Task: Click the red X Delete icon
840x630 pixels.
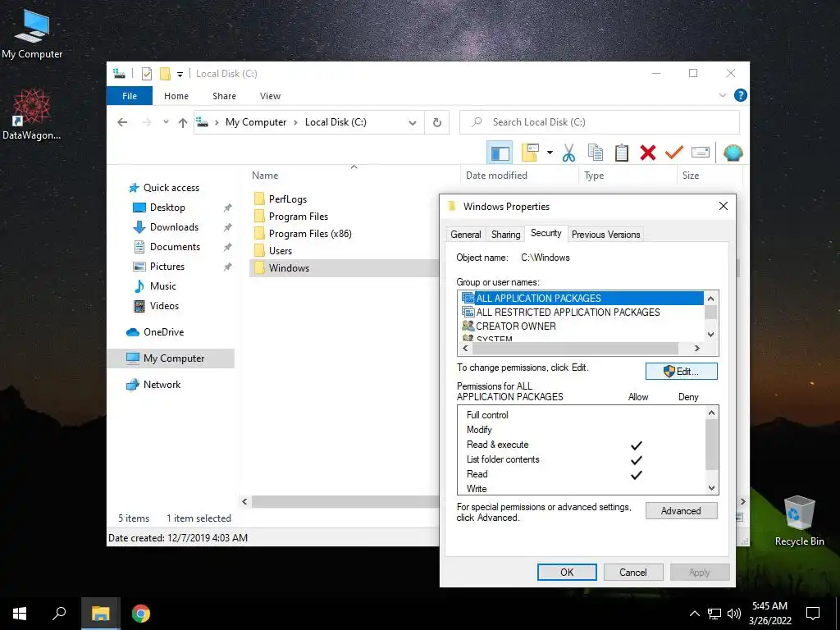Action: (x=648, y=153)
